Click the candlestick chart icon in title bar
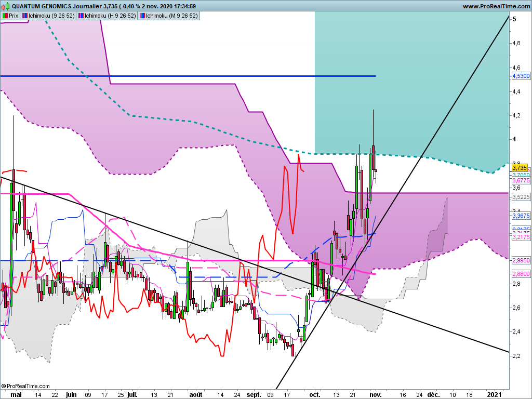This screenshot has width=532, height=399. [x=5, y=6]
